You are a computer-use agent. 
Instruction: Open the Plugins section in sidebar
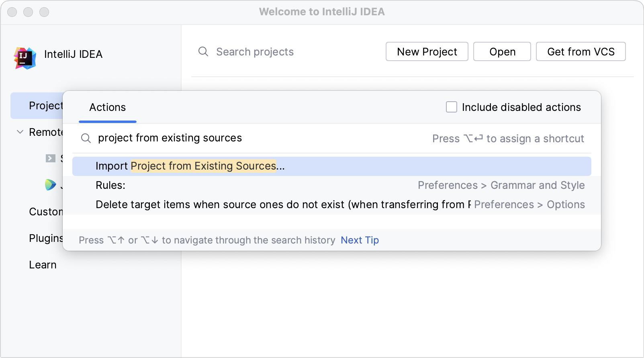pyautogui.click(x=45, y=238)
